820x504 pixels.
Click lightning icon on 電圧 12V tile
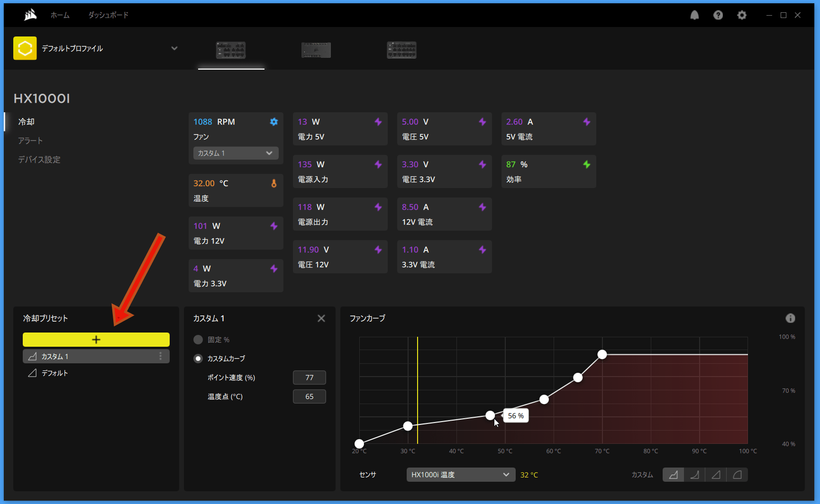[378, 250]
